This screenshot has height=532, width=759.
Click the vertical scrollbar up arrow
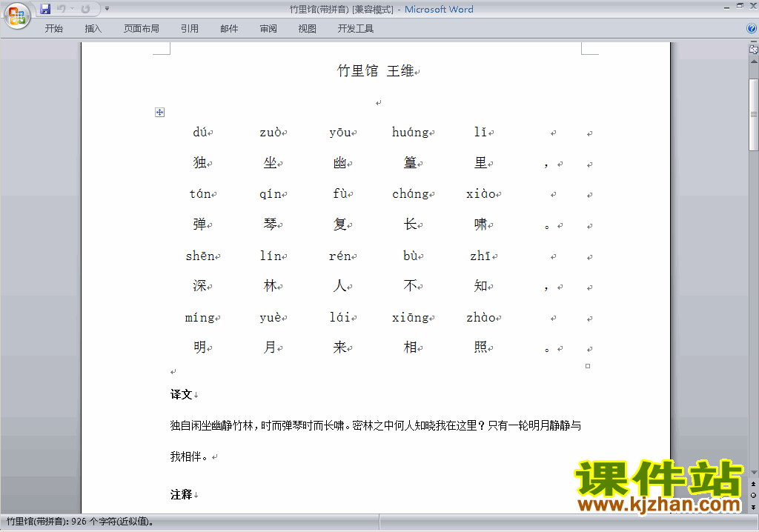click(x=754, y=61)
